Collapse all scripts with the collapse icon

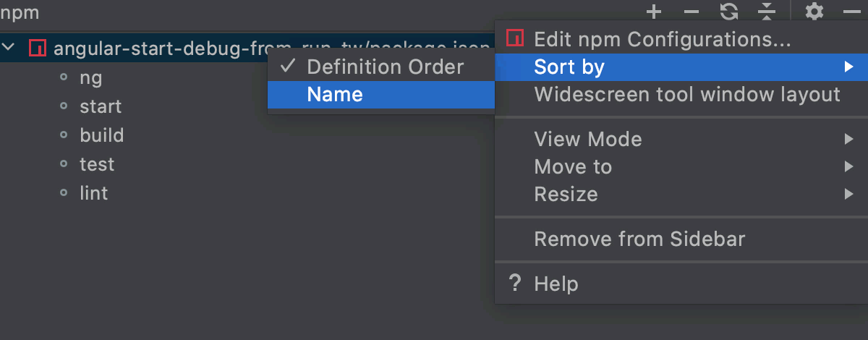767,12
